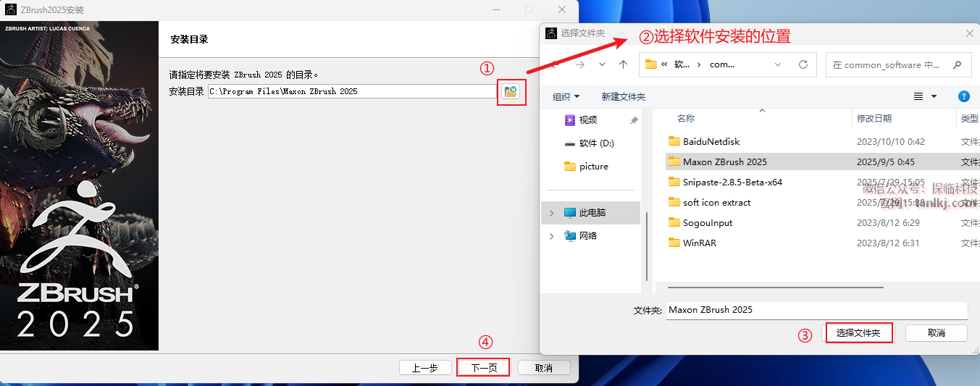980x386 pixels.
Task: Click the install directory path field
Action: (x=353, y=91)
